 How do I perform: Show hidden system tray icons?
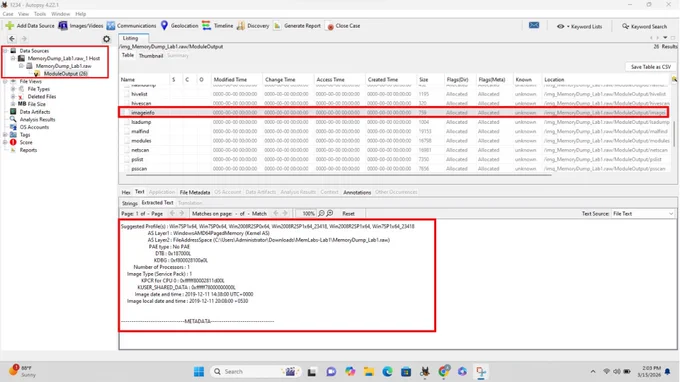point(593,372)
